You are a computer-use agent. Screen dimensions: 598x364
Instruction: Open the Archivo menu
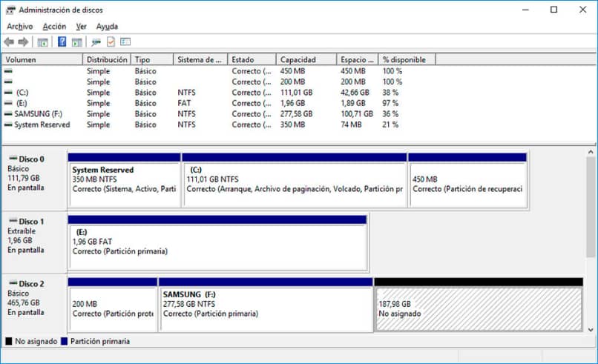point(20,26)
